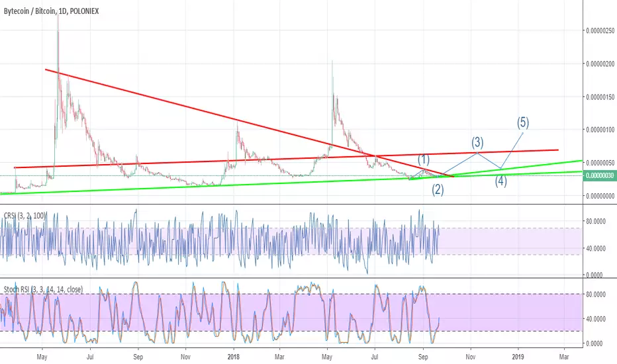
Task: Click the 0.00000100 price axis label
Action: click(600, 130)
